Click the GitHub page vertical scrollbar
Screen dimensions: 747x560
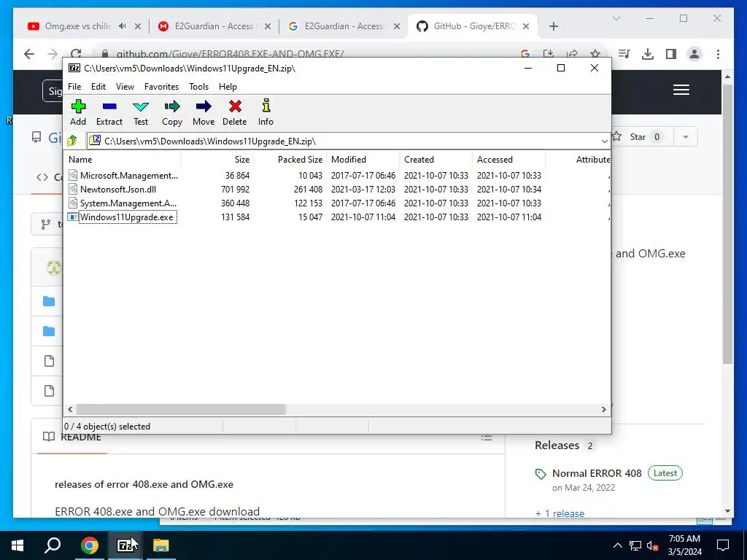727,224
